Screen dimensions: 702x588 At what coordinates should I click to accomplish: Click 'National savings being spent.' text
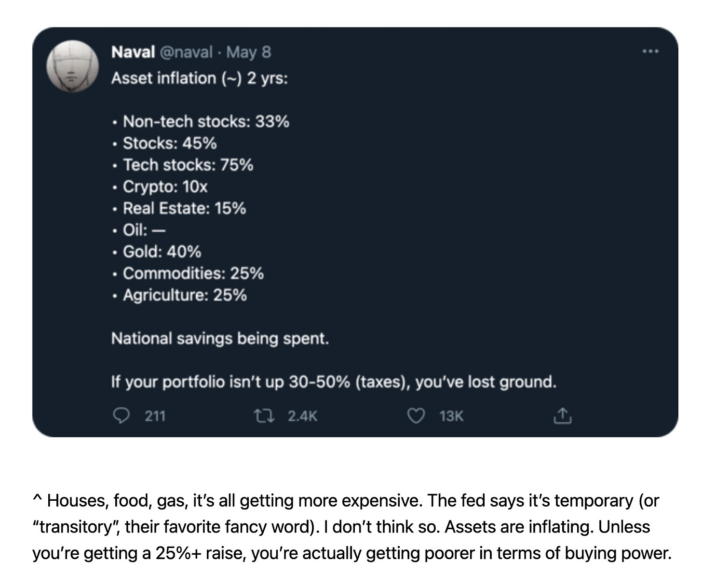(220, 338)
